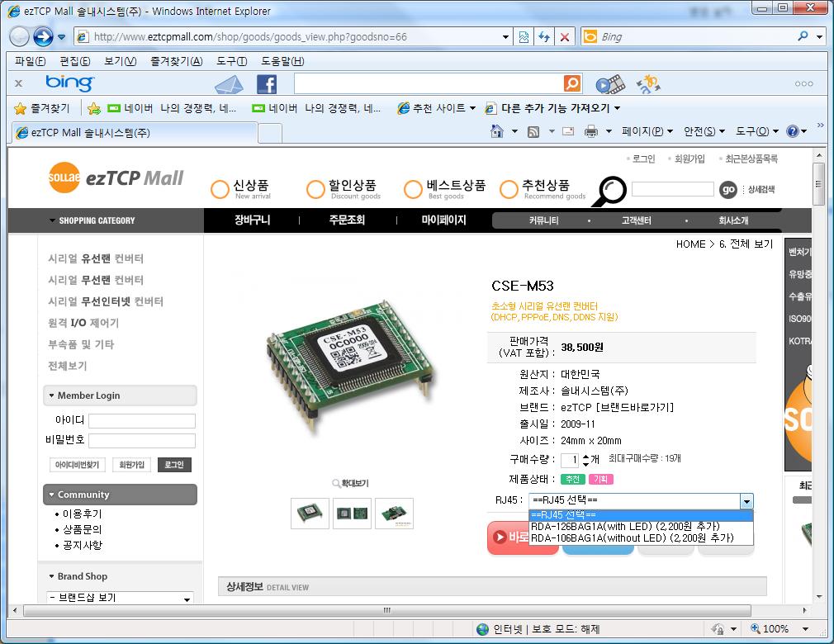Open the 베스트상품 Best goods page
Image resolution: width=834 pixels, height=644 pixels.
[444, 189]
